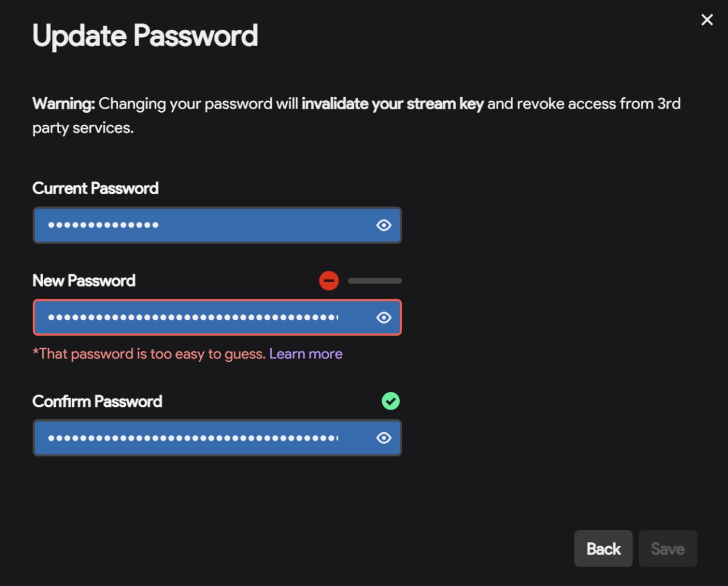
Task: Show the Current Password characters via eye icon
Action: pos(384,225)
